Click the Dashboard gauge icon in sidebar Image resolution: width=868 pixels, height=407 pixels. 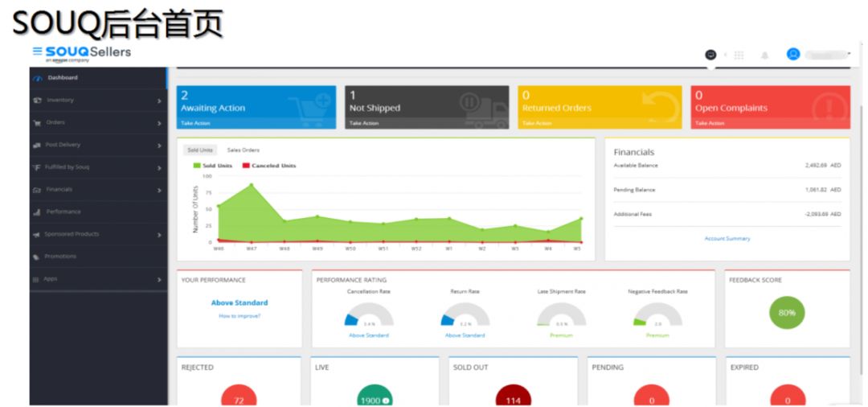(38, 78)
